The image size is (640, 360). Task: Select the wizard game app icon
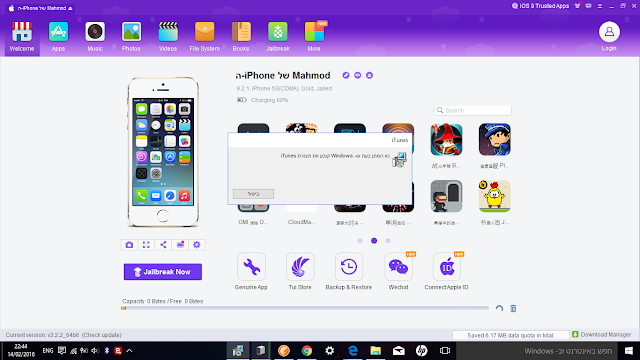446,140
